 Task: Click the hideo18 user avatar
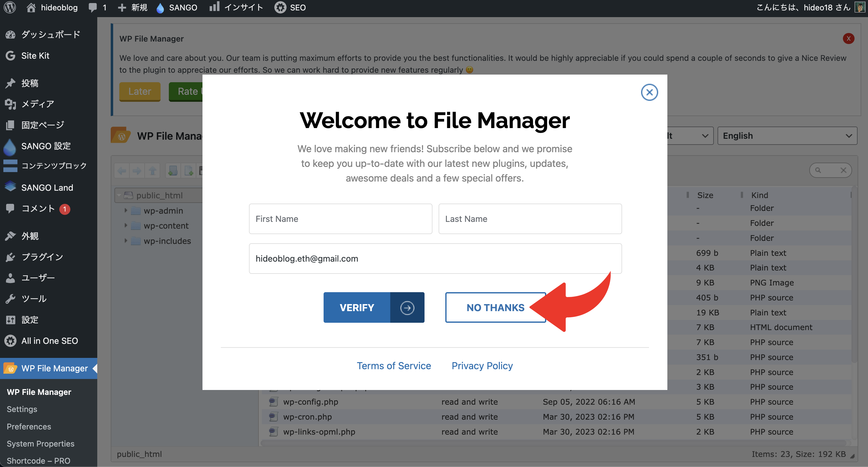(859, 7)
